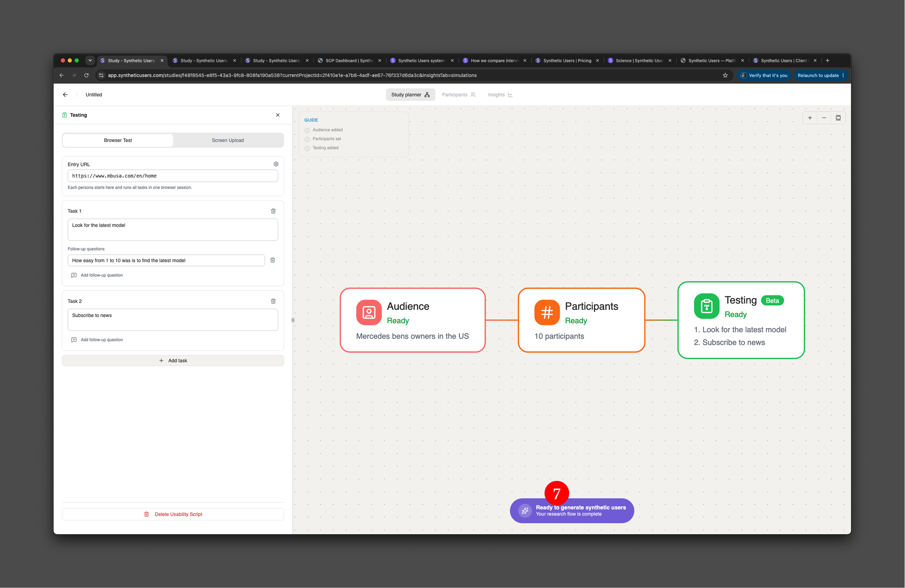Click browser forward arrow
The width and height of the screenshot is (905, 588).
point(74,75)
